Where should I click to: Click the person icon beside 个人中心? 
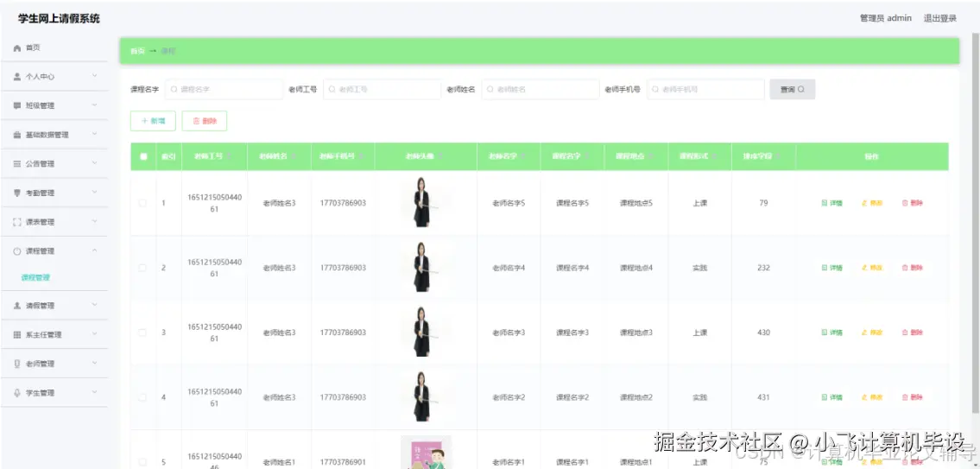pyautogui.click(x=17, y=77)
